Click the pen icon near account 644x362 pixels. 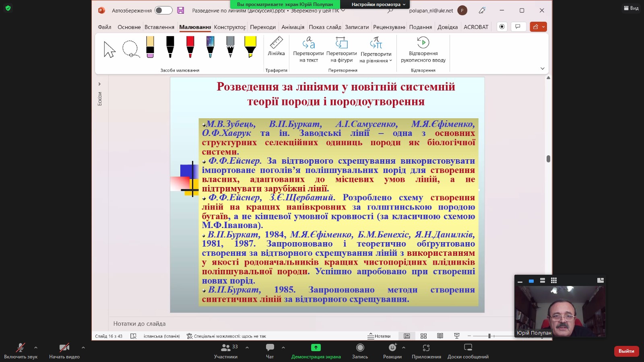tap(482, 10)
